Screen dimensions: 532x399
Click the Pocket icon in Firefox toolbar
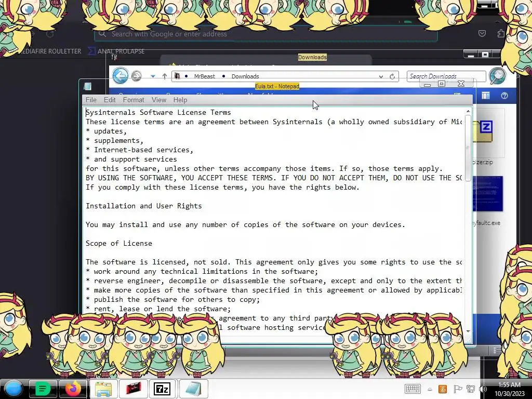[x=482, y=33]
